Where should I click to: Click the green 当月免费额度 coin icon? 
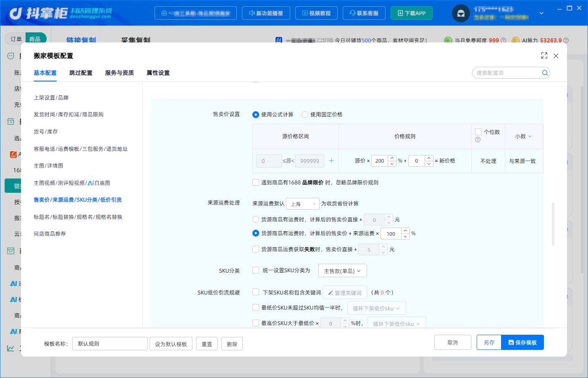[x=448, y=40]
